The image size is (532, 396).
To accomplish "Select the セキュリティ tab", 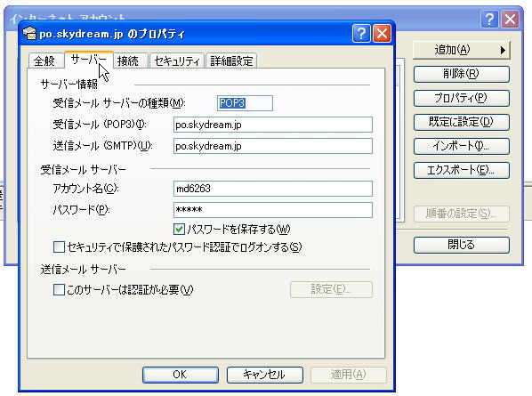I will pyautogui.click(x=177, y=61).
